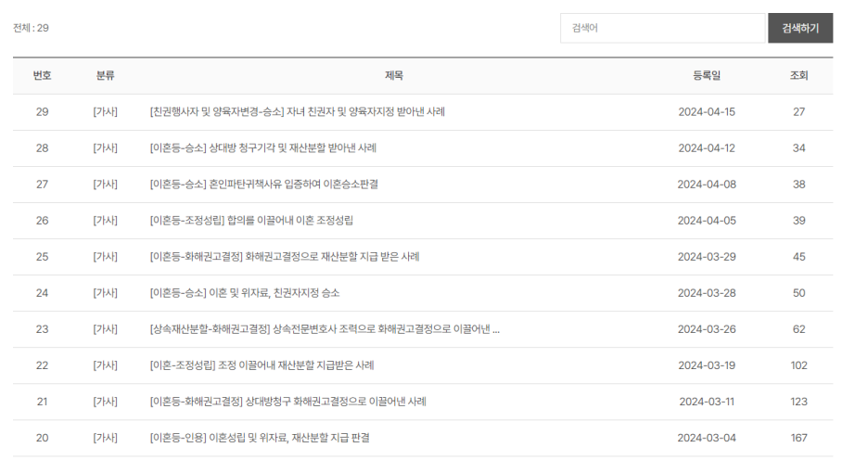868x473 pixels.
Task: Click the [가사] category in row 24
Action: (105, 293)
